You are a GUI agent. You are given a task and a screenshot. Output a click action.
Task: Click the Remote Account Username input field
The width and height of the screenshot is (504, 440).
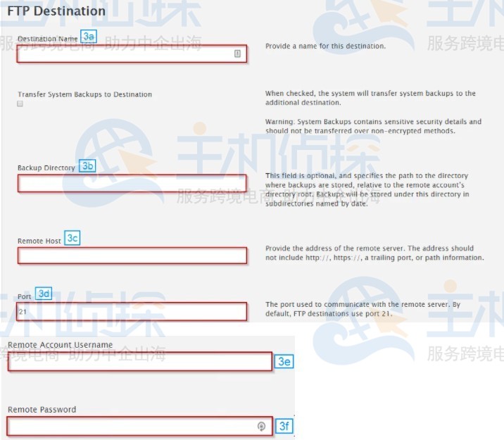point(140,362)
